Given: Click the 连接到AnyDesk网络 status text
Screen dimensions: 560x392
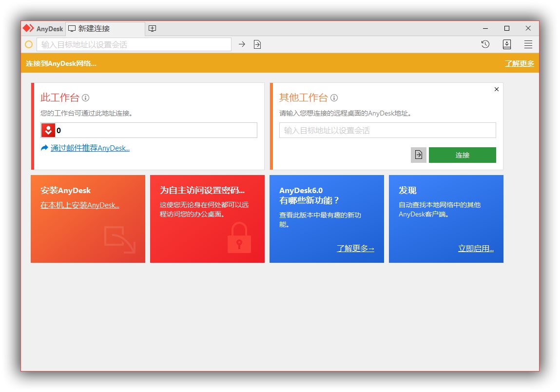Looking at the screenshot, I should tap(61, 63).
